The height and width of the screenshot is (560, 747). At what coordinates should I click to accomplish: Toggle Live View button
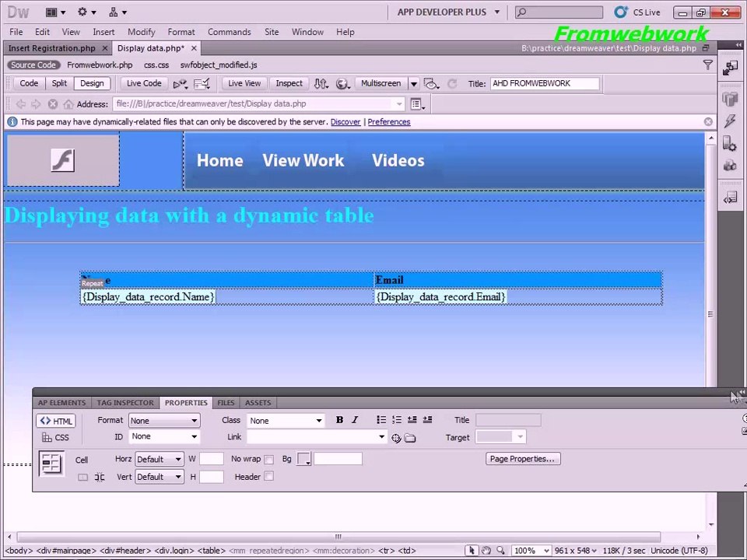pos(244,83)
